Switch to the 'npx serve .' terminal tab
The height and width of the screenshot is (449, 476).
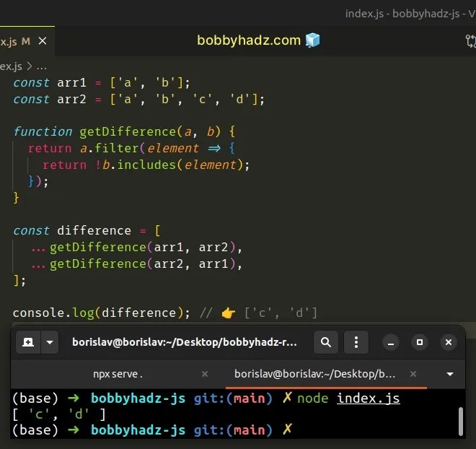click(x=118, y=374)
